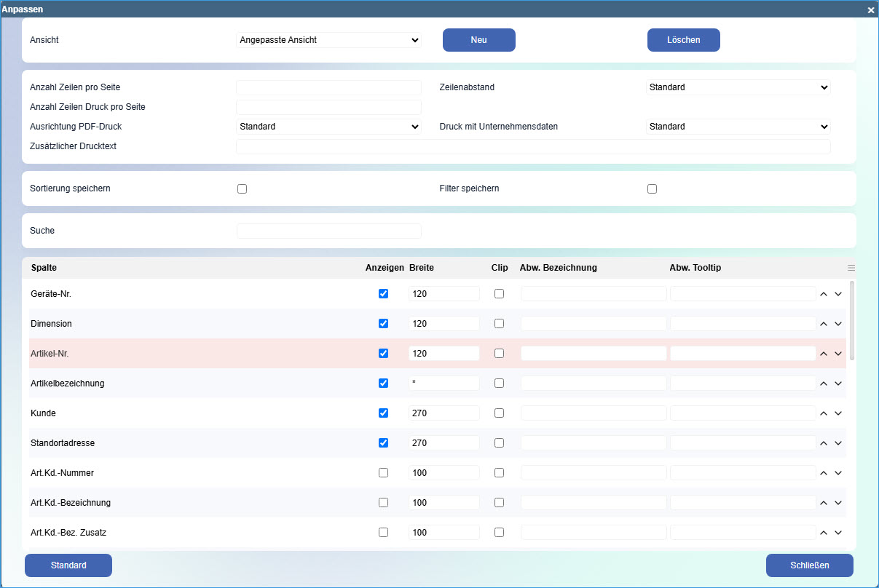Screen dimensions: 879x588
Task: Move Artikel-Nr. row down with arrow
Action: pyautogui.click(x=838, y=354)
